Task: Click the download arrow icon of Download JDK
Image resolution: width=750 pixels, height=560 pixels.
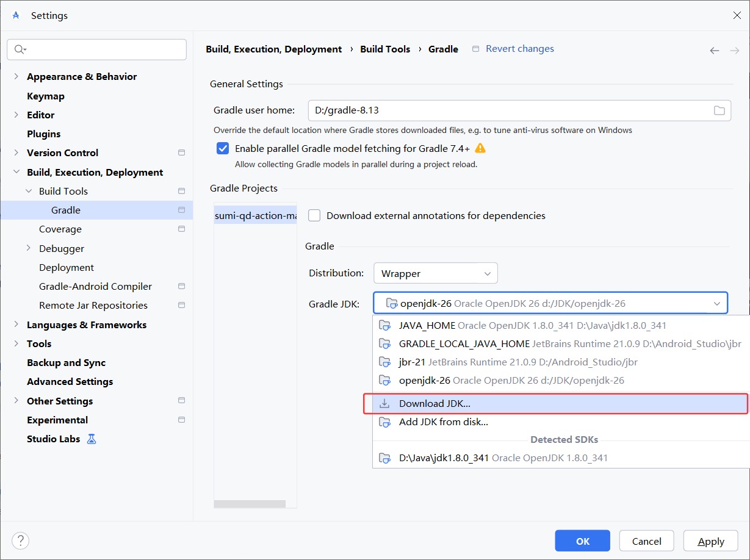Action: click(384, 404)
